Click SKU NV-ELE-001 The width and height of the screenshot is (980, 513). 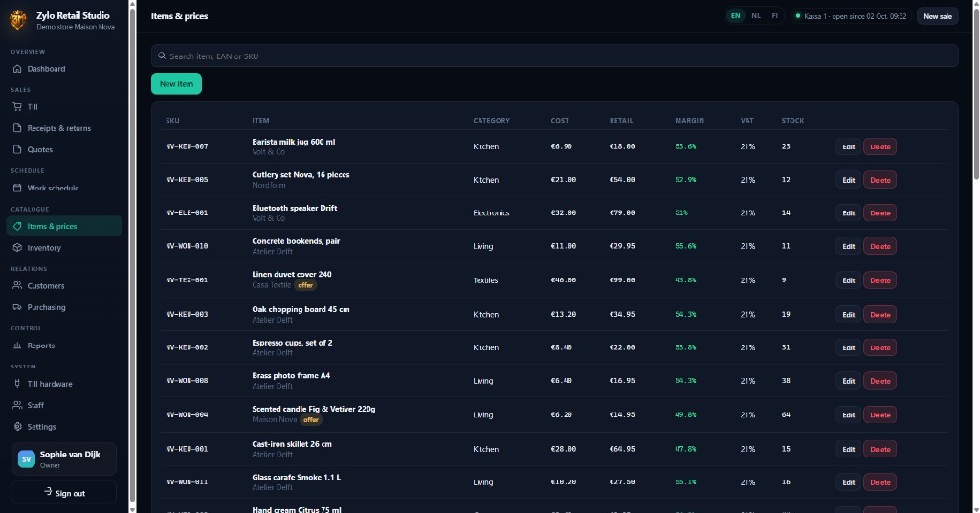[187, 213]
